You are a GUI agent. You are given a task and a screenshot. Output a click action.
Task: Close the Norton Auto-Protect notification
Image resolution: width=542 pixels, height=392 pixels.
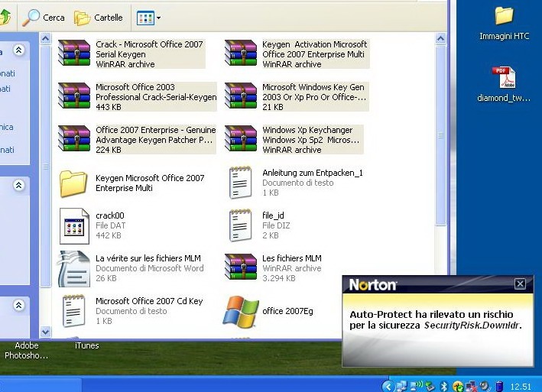(x=520, y=284)
